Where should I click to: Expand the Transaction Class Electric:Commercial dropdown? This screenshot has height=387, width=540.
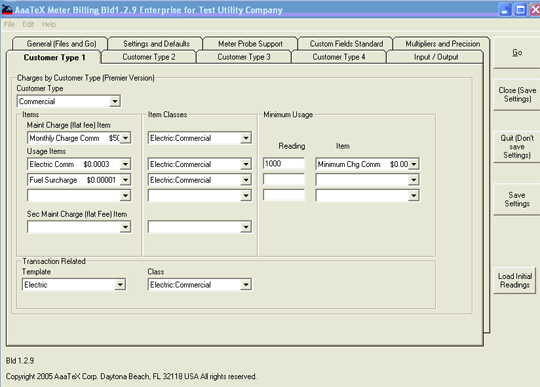pos(246,285)
